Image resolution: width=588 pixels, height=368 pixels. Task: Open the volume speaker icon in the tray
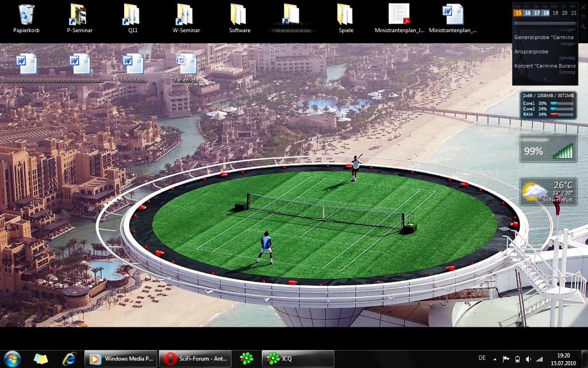point(528,359)
